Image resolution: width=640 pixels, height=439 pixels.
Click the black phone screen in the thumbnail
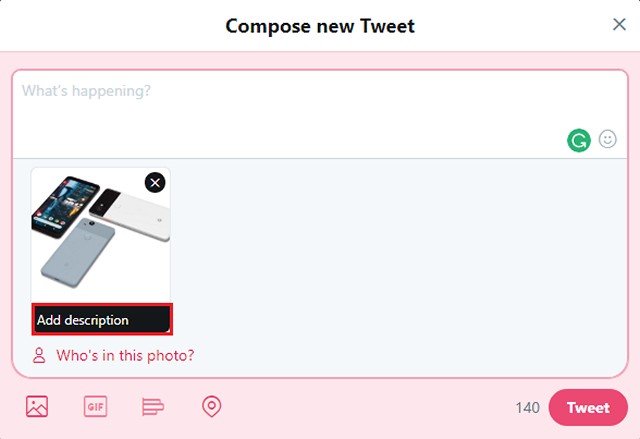pyautogui.click(x=65, y=206)
